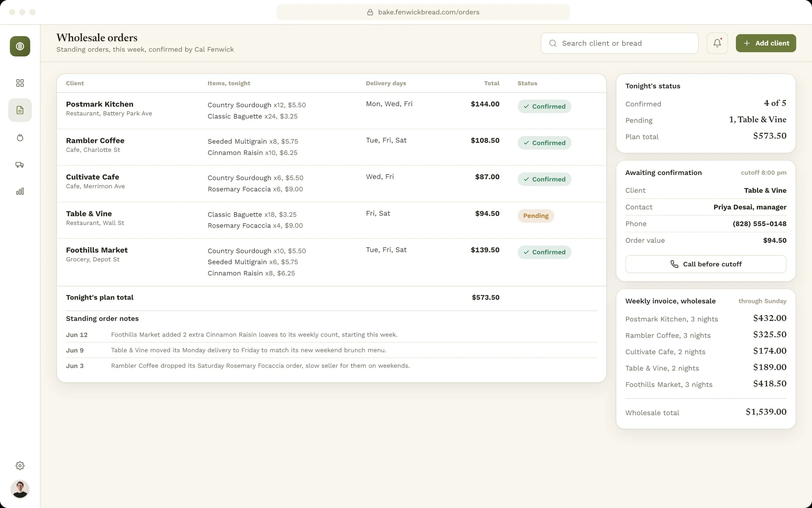Click the user avatar photo
812x508 pixels.
pyautogui.click(x=20, y=489)
